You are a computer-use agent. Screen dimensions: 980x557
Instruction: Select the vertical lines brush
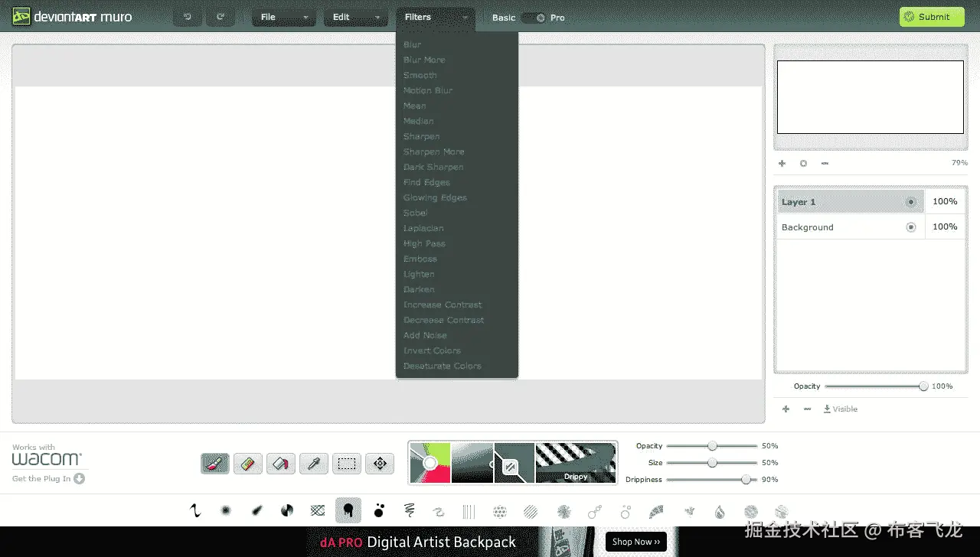pyautogui.click(x=469, y=511)
